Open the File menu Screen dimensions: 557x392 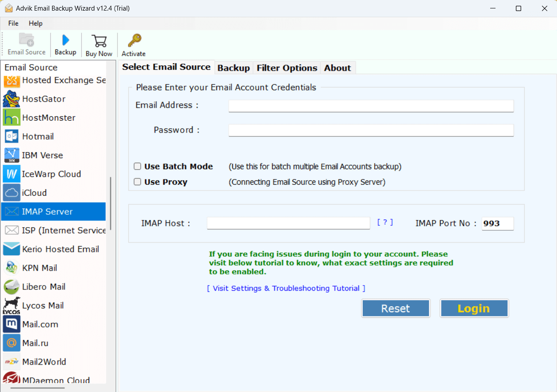13,23
